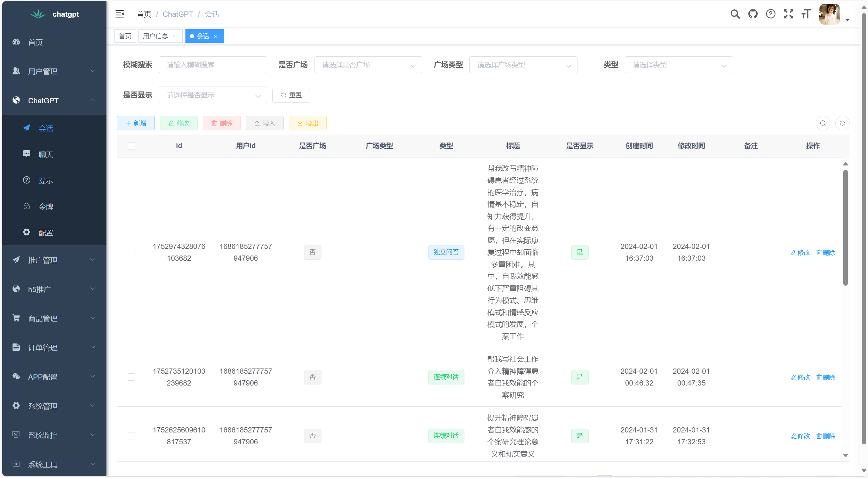Click the 导入 button
This screenshot has height=478, width=868.
tap(265, 123)
